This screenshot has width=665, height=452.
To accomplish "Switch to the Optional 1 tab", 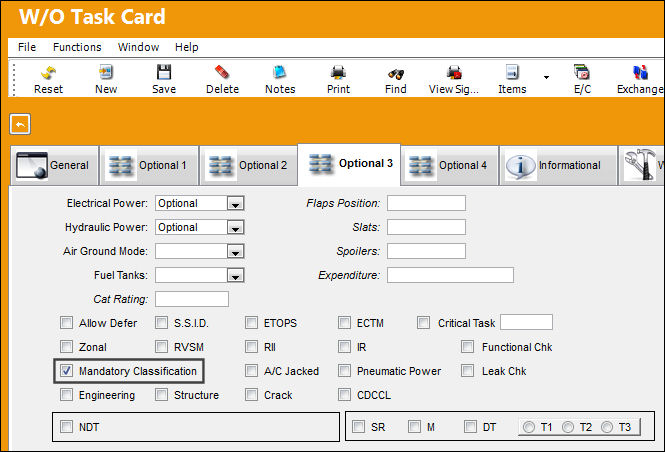I will click(x=149, y=165).
